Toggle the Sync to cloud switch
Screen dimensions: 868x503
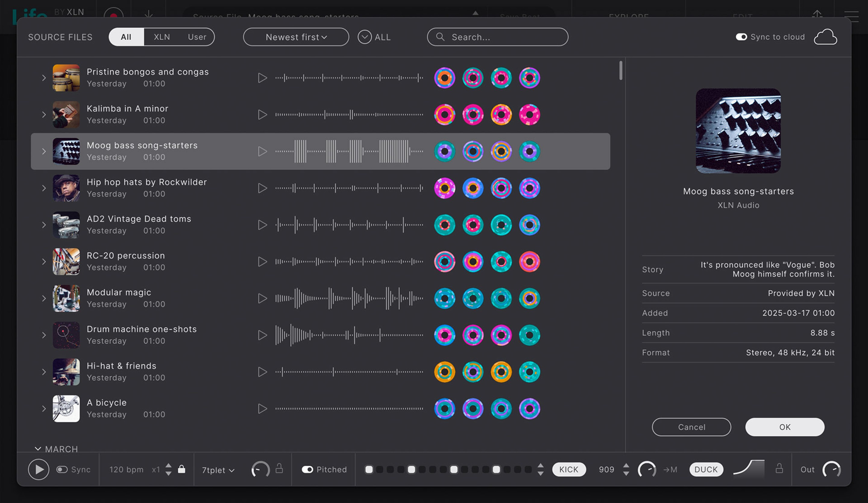741,37
